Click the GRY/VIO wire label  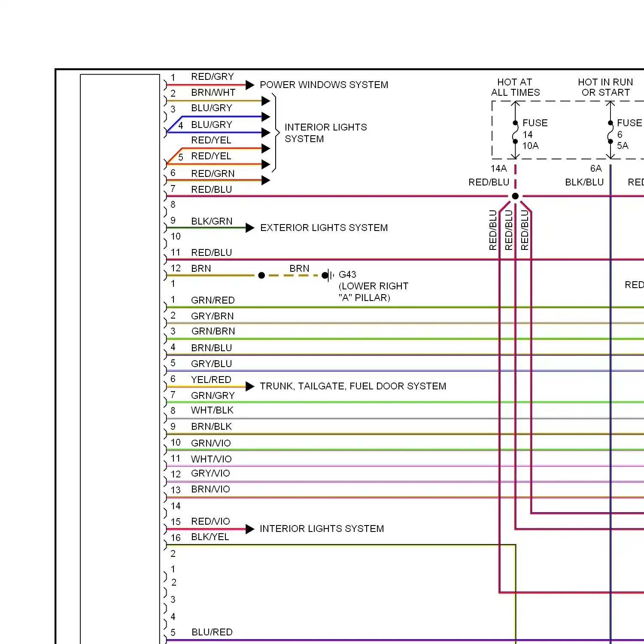pos(210,473)
